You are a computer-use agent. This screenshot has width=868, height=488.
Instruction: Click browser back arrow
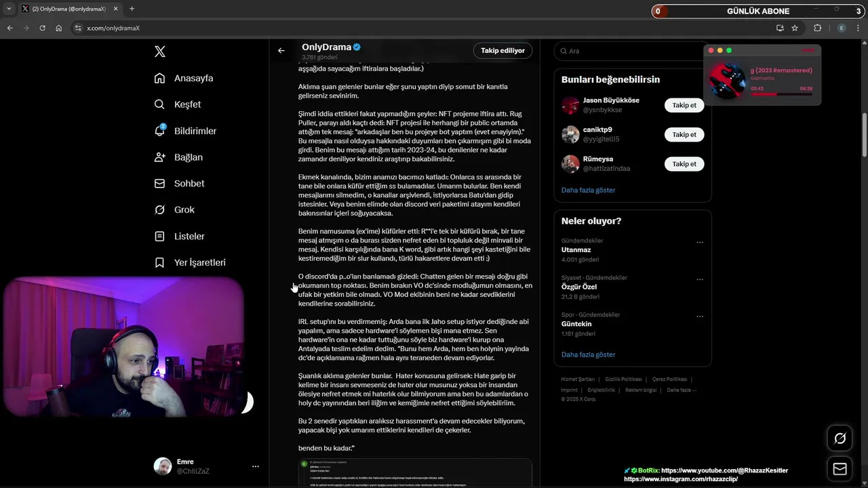(x=9, y=28)
